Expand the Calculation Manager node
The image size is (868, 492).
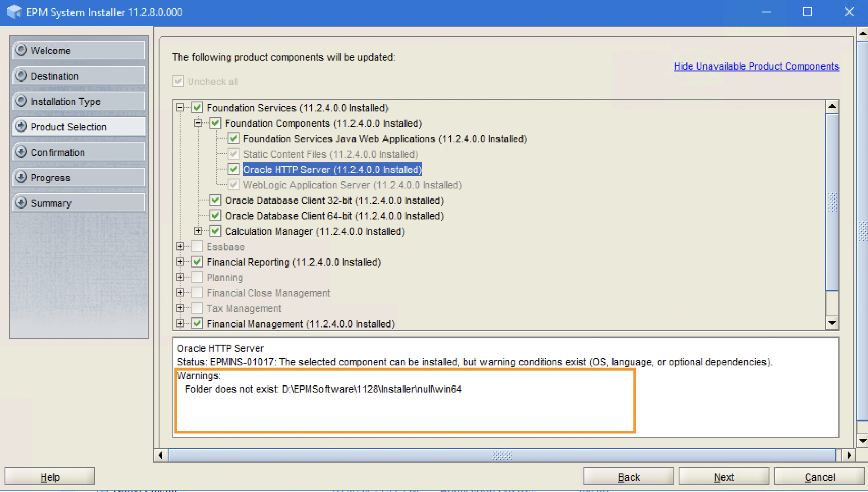[198, 231]
